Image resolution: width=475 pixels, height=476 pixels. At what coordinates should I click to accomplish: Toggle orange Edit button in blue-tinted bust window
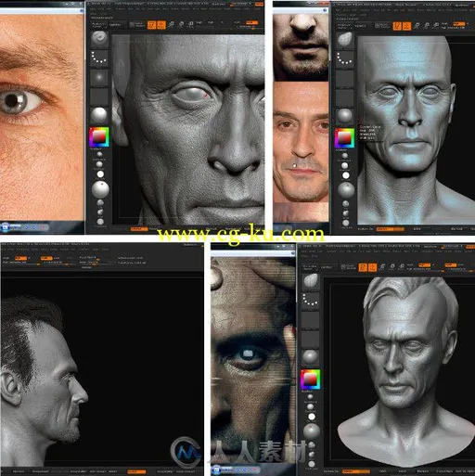click(397, 26)
